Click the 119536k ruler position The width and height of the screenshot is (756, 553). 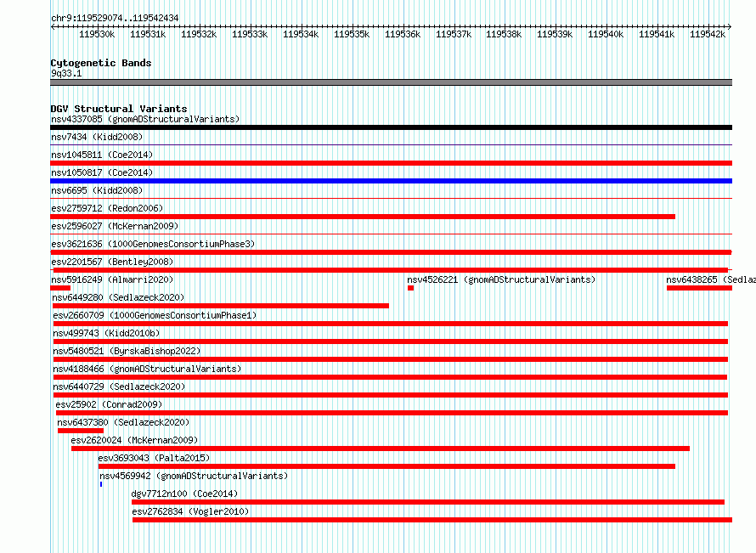click(x=403, y=34)
